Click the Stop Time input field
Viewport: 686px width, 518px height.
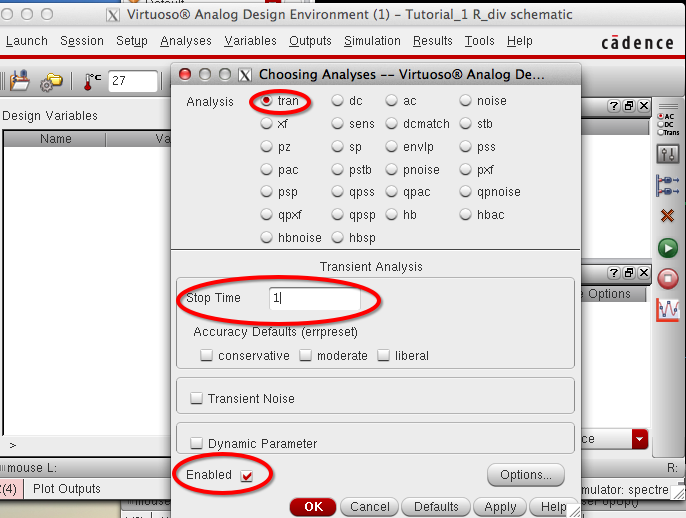[x=315, y=298]
